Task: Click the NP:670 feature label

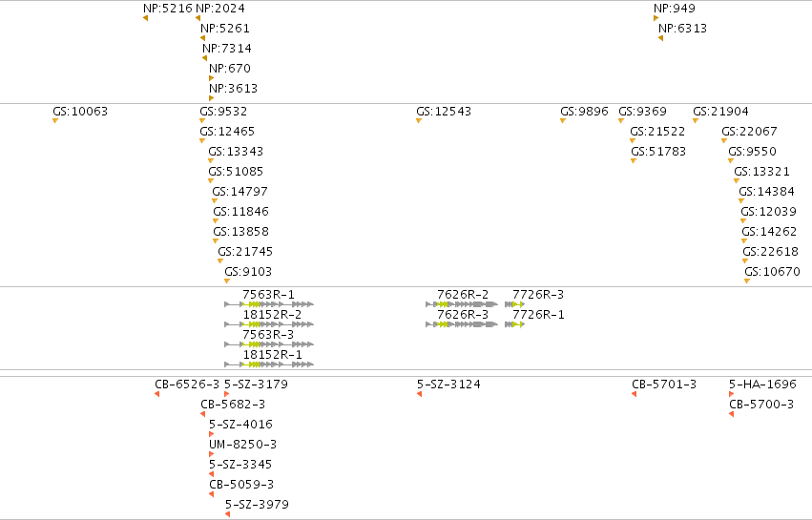Action: (230, 69)
